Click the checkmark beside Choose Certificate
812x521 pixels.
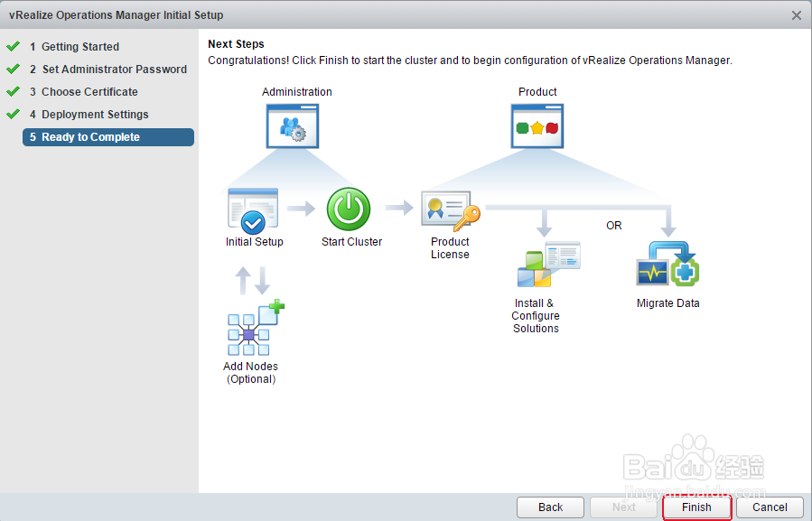(13, 92)
